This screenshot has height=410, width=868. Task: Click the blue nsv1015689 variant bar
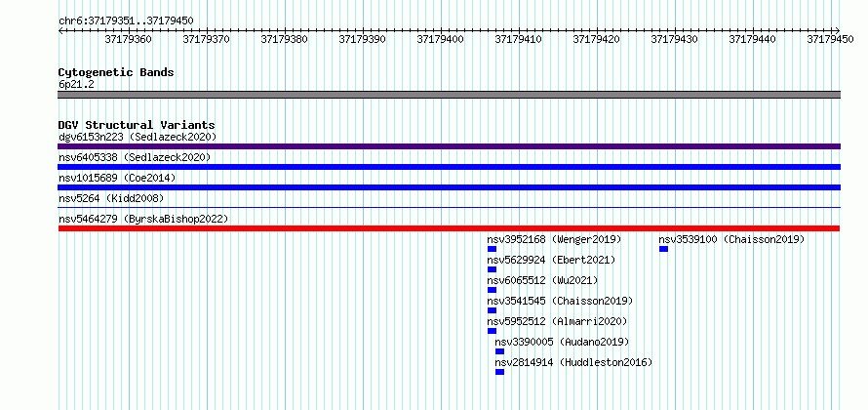coord(449,187)
